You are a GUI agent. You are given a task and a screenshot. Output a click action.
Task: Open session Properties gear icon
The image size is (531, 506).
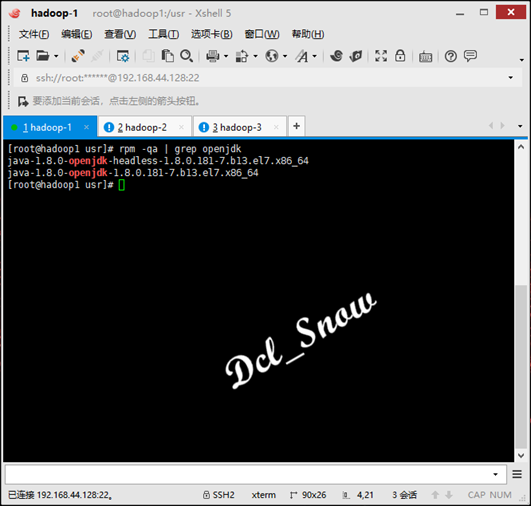point(123,56)
